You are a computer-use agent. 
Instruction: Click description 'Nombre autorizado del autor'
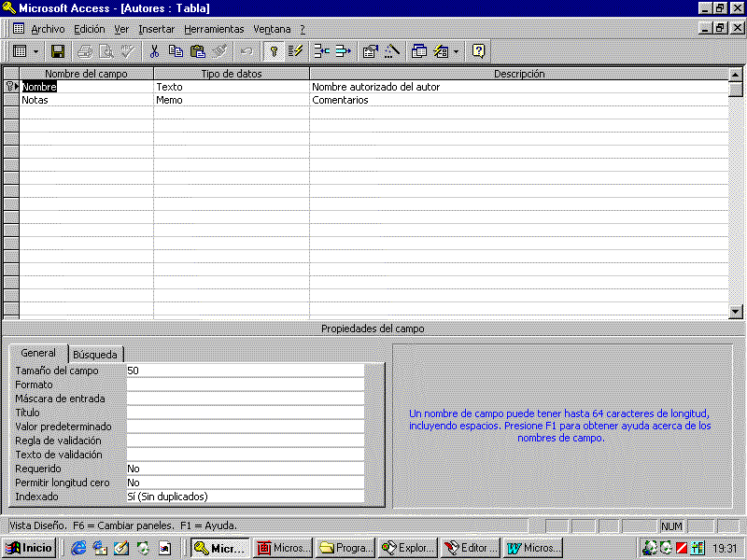(x=519, y=87)
